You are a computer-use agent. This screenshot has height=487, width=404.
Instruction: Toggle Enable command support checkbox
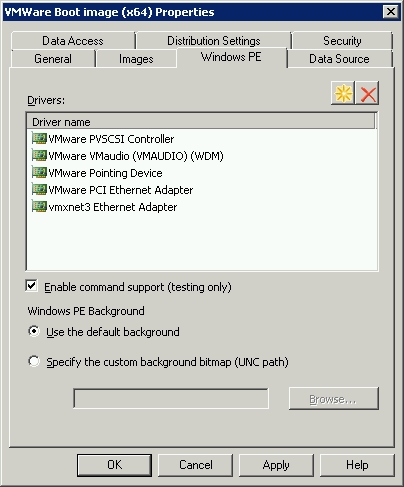pyautogui.click(x=32, y=286)
